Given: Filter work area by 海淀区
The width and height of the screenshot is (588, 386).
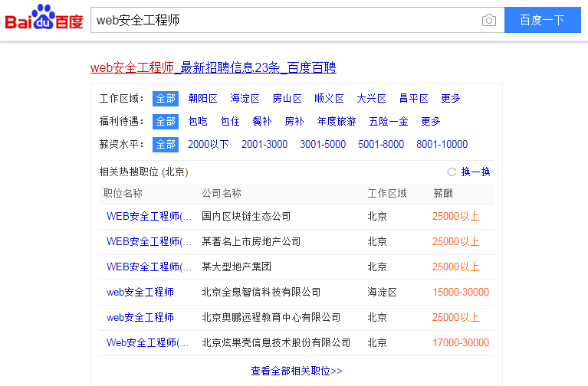Looking at the screenshot, I should pyautogui.click(x=245, y=99).
